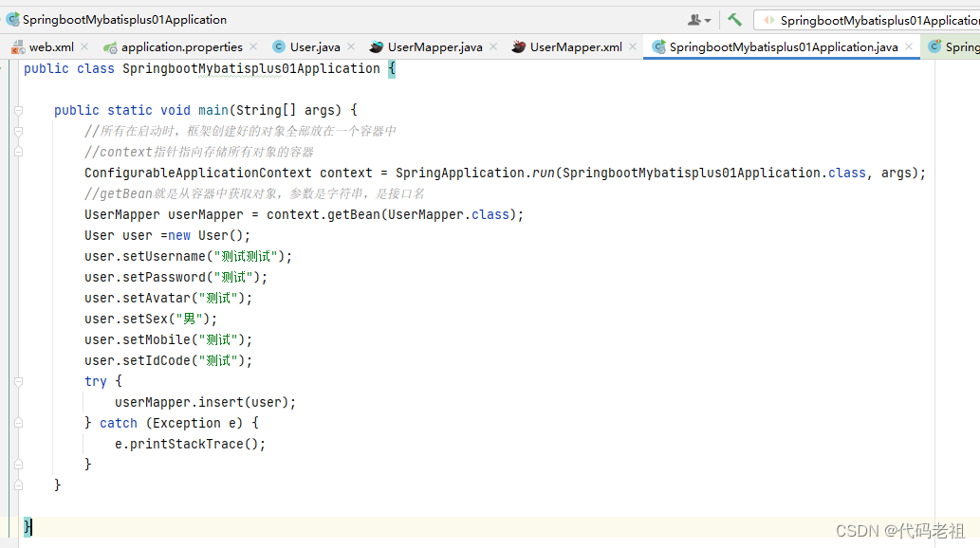Open the run configuration selector
The image size is (980, 548).
[x=869, y=21]
